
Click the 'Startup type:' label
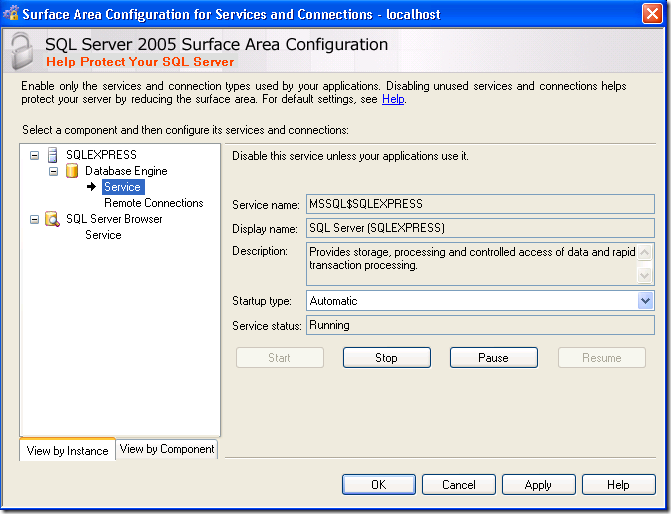click(x=262, y=301)
